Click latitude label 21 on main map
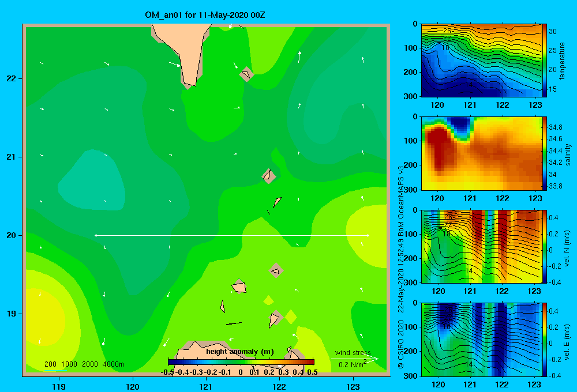This screenshot has height=392, width=577. tap(12, 157)
